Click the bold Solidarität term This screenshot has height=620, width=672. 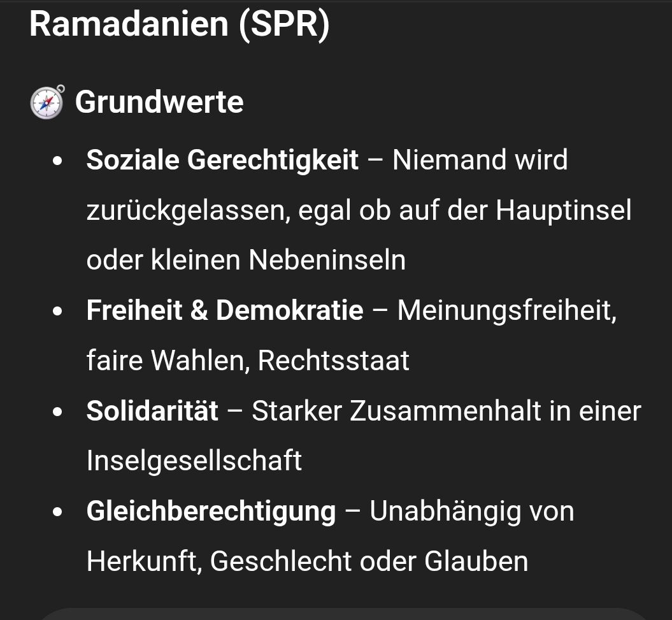(152, 411)
